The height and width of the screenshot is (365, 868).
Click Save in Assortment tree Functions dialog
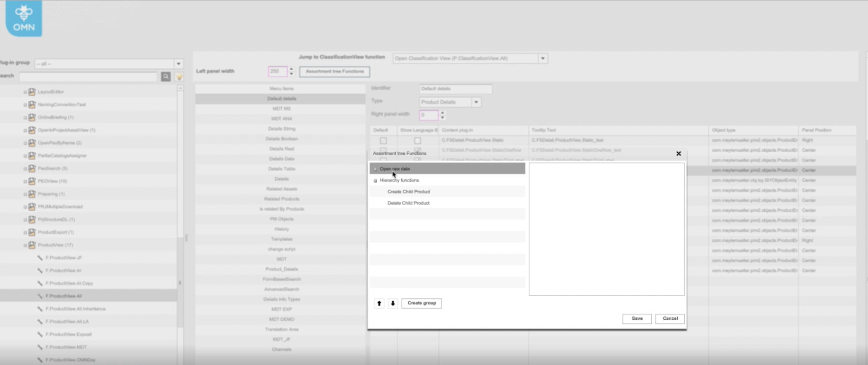click(637, 318)
